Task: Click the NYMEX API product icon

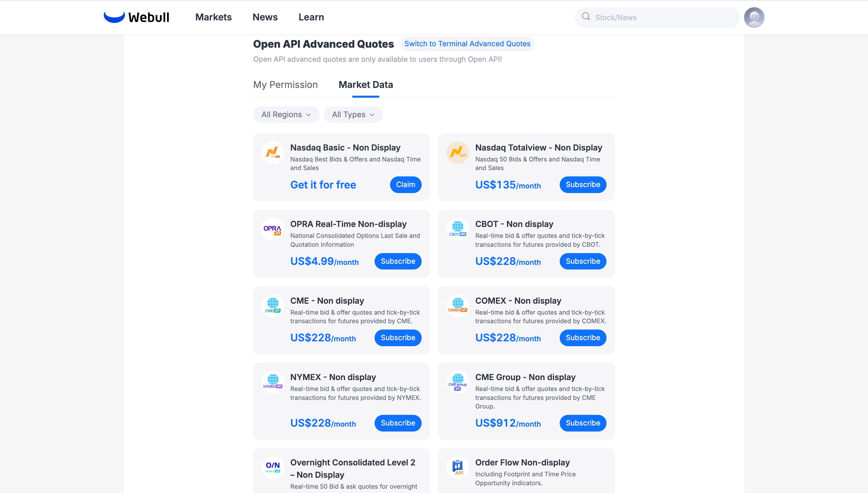Action: (273, 382)
